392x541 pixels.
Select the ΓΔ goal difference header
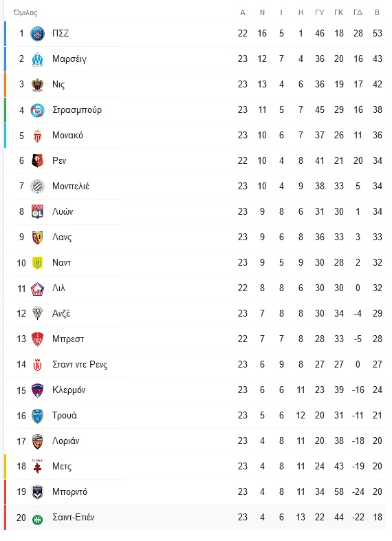(358, 13)
